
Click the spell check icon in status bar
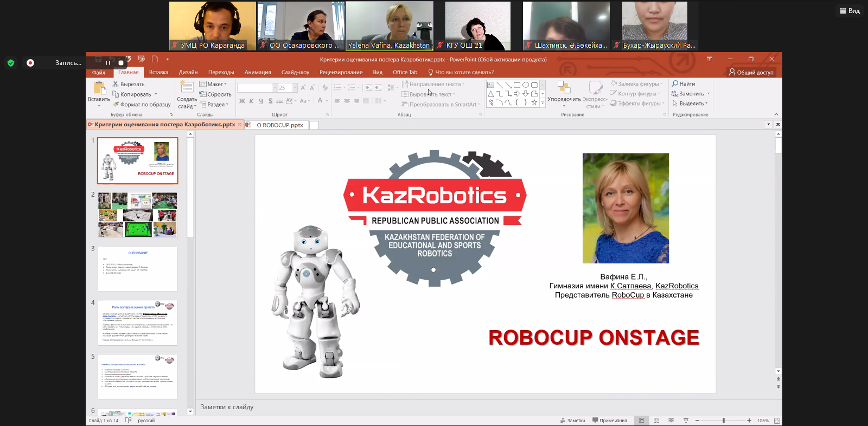click(x=129, y=421)
